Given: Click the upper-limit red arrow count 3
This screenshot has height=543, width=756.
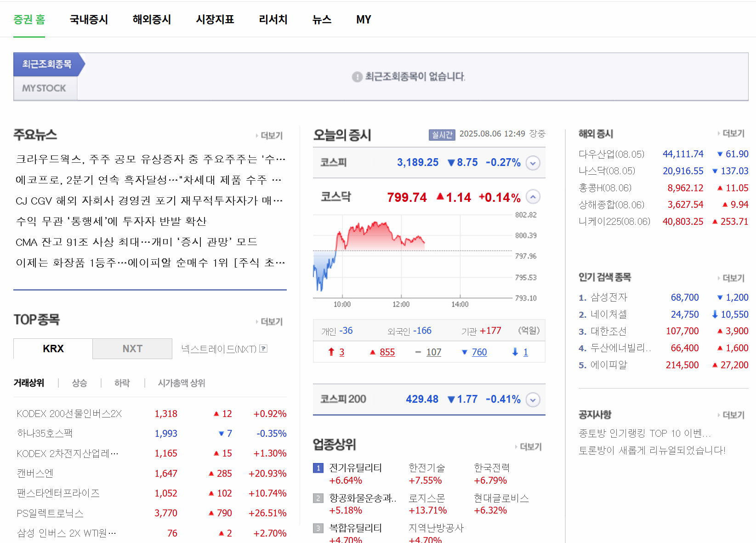Looking at the screenshot, I should tap(341, 352).
